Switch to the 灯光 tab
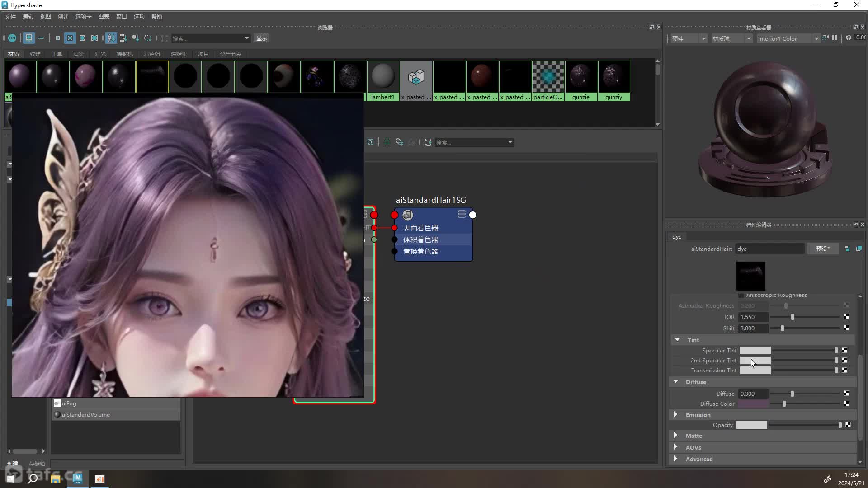This screenshot has width=868, height=488. [100, 54]
